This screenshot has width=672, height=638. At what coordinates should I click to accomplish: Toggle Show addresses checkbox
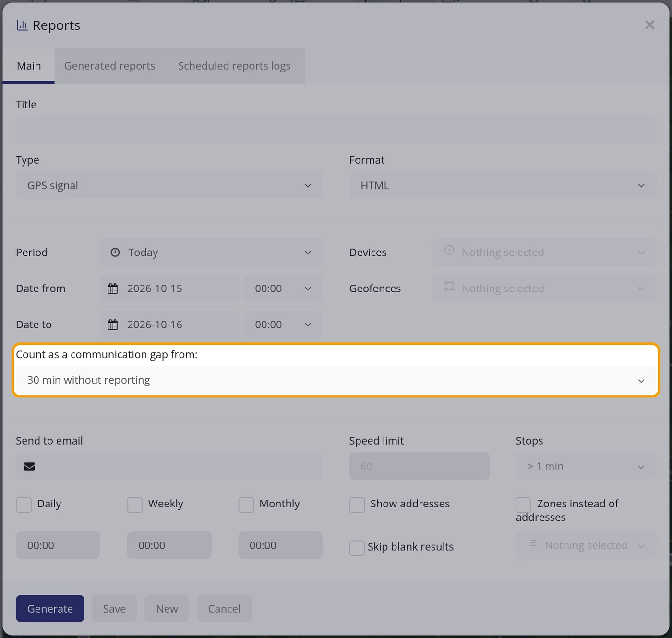click(357, 505)
